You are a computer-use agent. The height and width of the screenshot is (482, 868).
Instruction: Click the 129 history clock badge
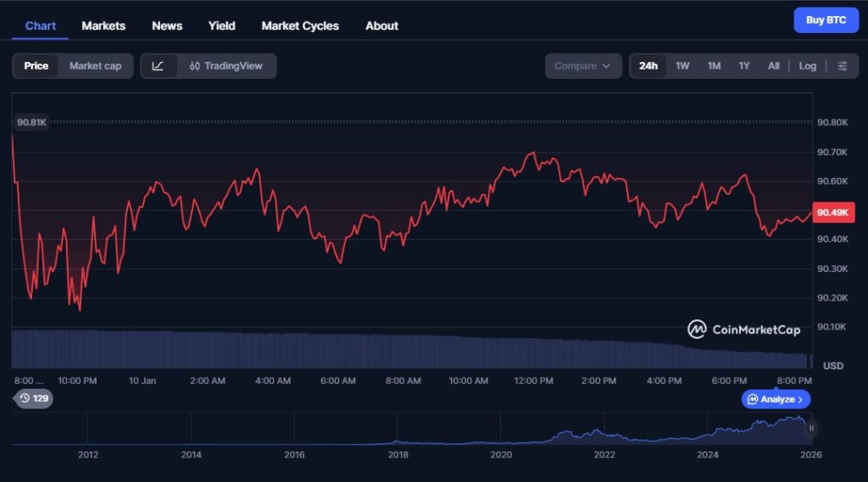pyautogui.click(x=34, y=398)
